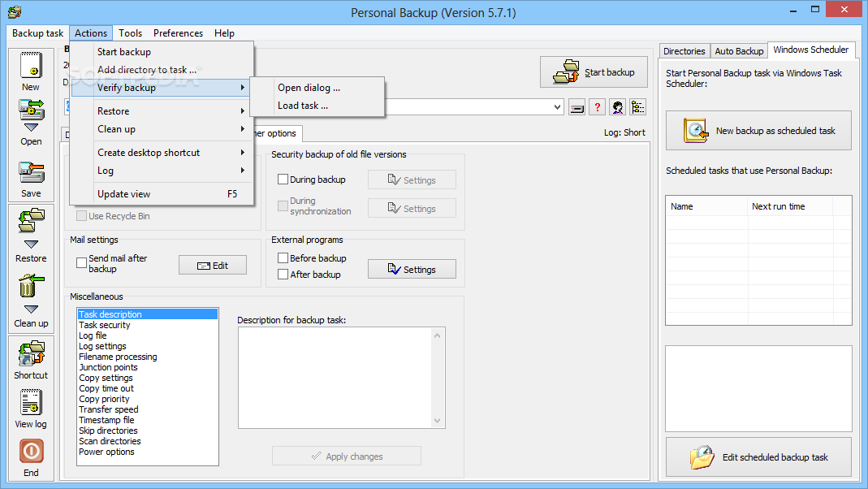Expand the Clean up submenu entry
The height and width of the screenshot is (489, 868).
(x=243, y=128)
